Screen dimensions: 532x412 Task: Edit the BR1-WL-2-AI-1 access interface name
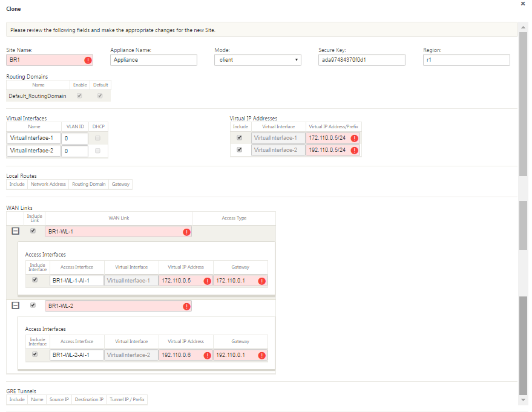(x=77, y=355)
